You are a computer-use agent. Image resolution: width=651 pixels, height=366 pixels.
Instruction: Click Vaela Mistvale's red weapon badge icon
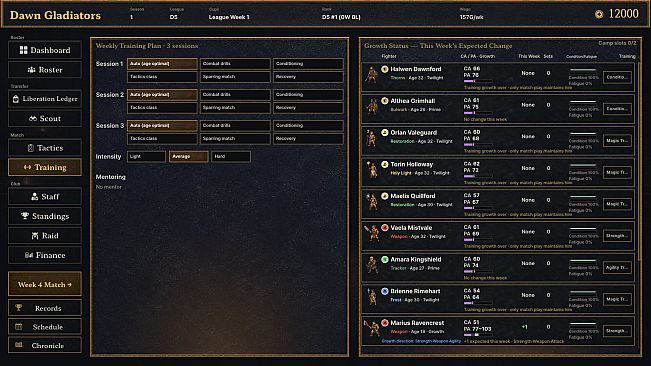[384, 227]
